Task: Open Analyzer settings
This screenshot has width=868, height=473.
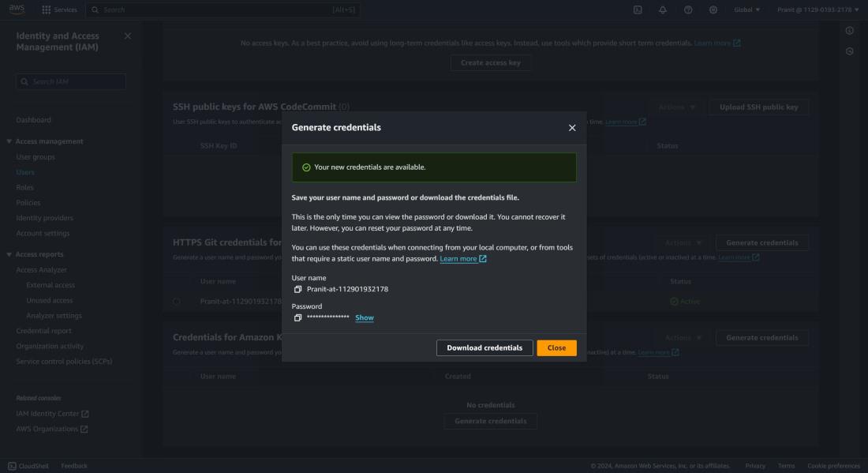Action: [54, 315]
